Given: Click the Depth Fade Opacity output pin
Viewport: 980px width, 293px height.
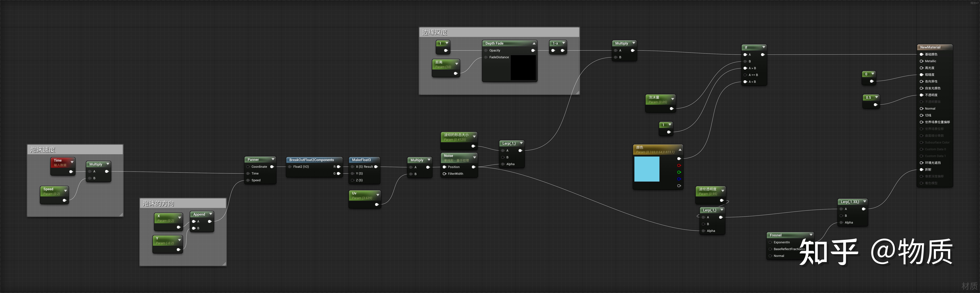Looking at the screenshot, I should point(533,51).
